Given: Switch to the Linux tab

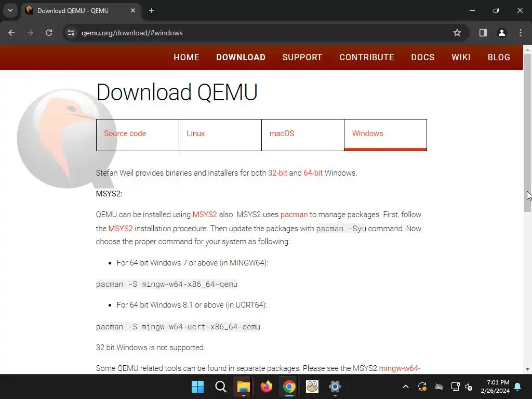Looking at the screenshot, I should (220, 135).
